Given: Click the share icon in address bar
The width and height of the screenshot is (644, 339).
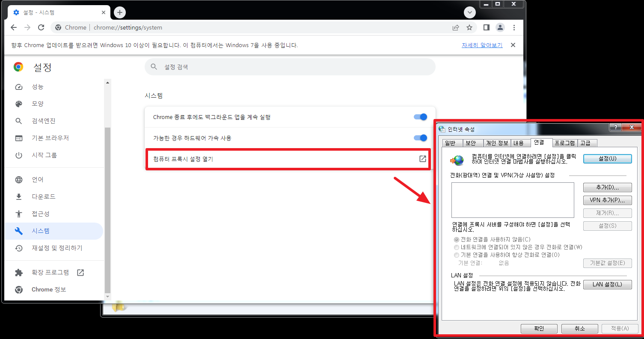Looking at the screenshot, I should click(456, 27).
